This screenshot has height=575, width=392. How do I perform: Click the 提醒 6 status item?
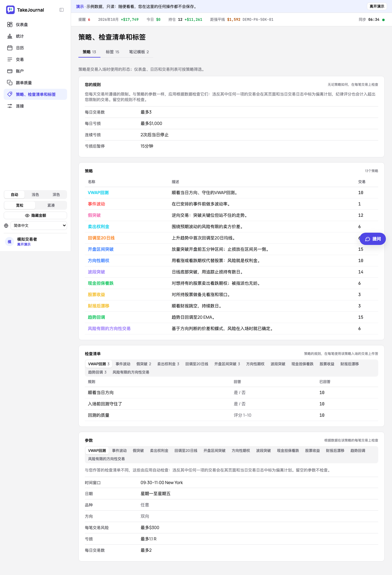(x=84, y=20)
